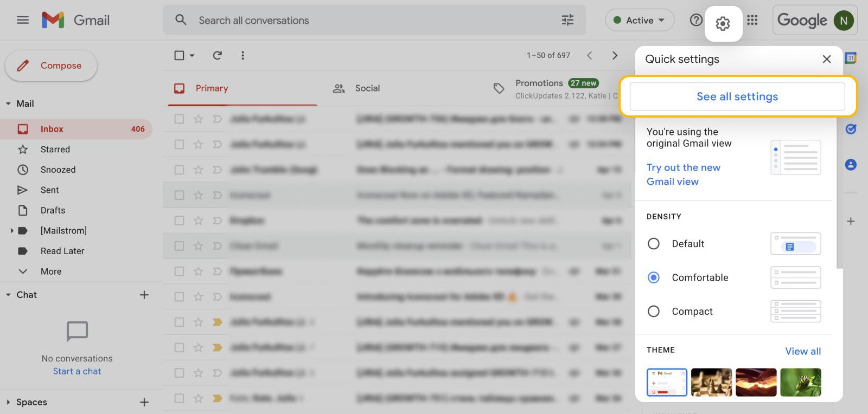Open the Help question mark icon
This screenshot has height=414, width=868.
pos(695,21)
